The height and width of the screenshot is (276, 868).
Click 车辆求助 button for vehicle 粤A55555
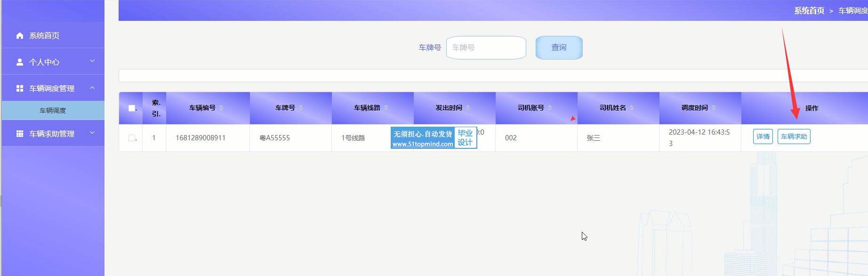point(794,137)
